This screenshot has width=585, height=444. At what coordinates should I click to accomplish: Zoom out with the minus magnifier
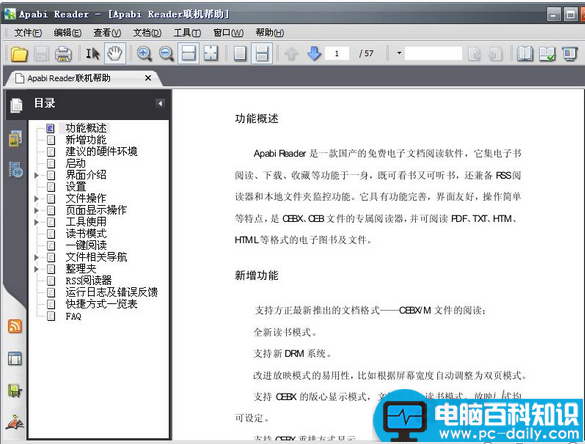coord(166,54)
